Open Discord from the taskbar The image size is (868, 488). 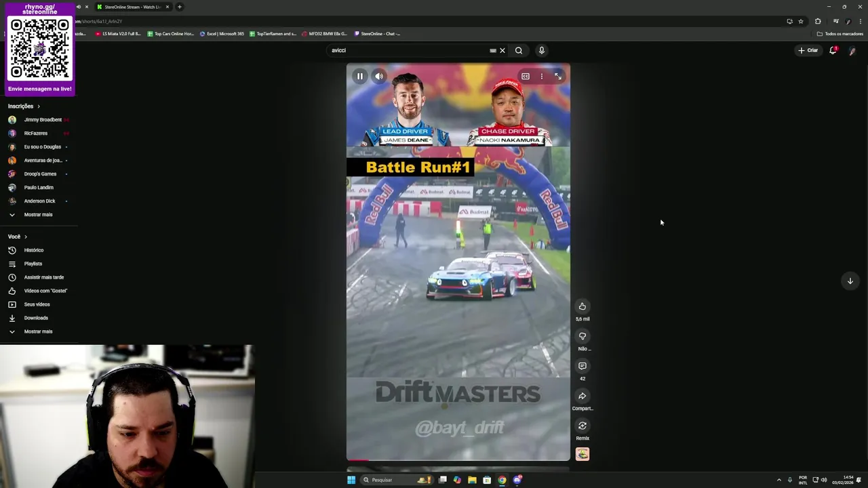[517, 480]
